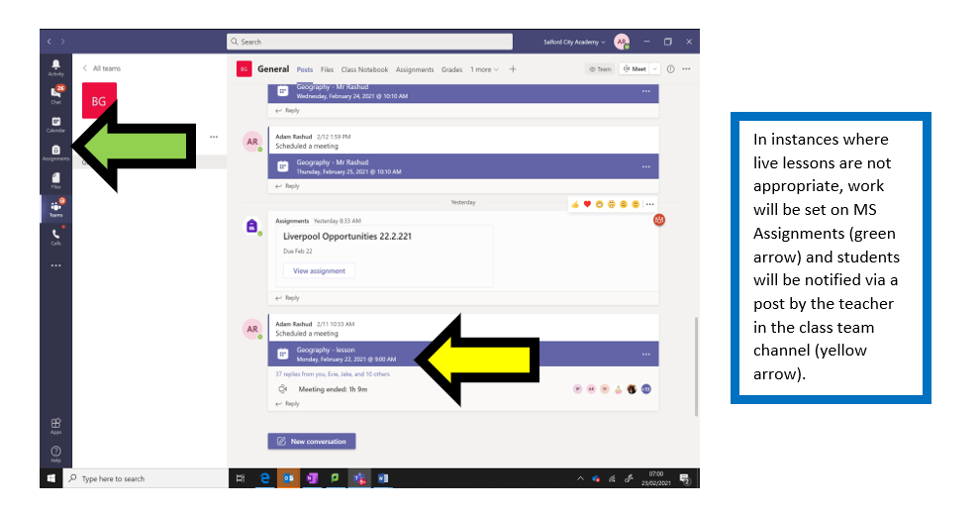
Task: Reply under the Geography - lesson meeting thread
Action: point(287,403)
